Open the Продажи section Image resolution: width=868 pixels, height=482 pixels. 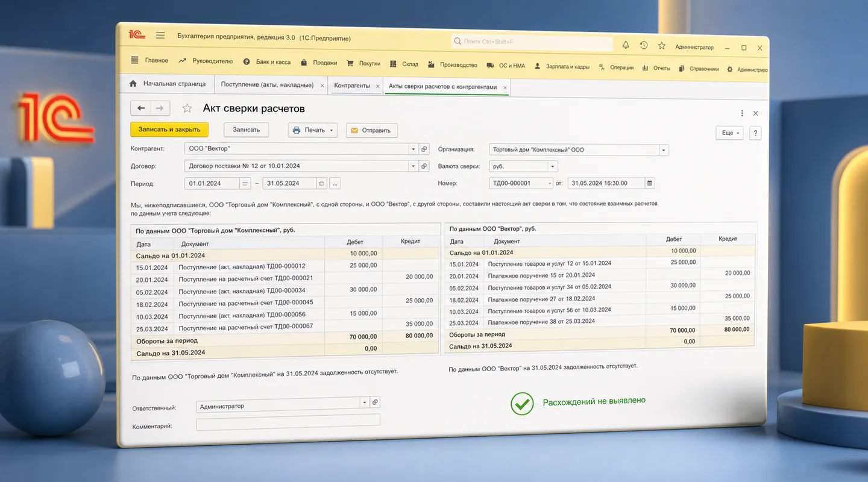pos(318,63)
